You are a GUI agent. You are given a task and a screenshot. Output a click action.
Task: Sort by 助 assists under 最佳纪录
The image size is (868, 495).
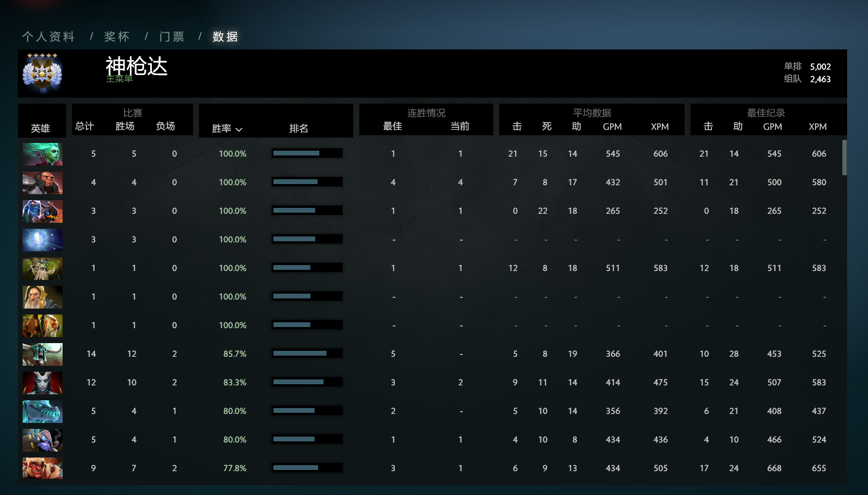tap(738, 126)
